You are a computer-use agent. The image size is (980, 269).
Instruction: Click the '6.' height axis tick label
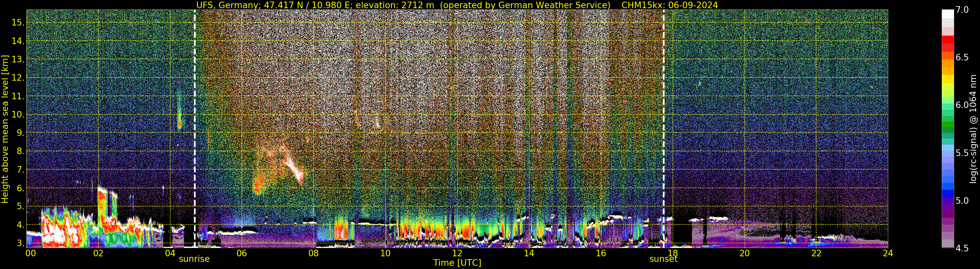pos(21,188)
